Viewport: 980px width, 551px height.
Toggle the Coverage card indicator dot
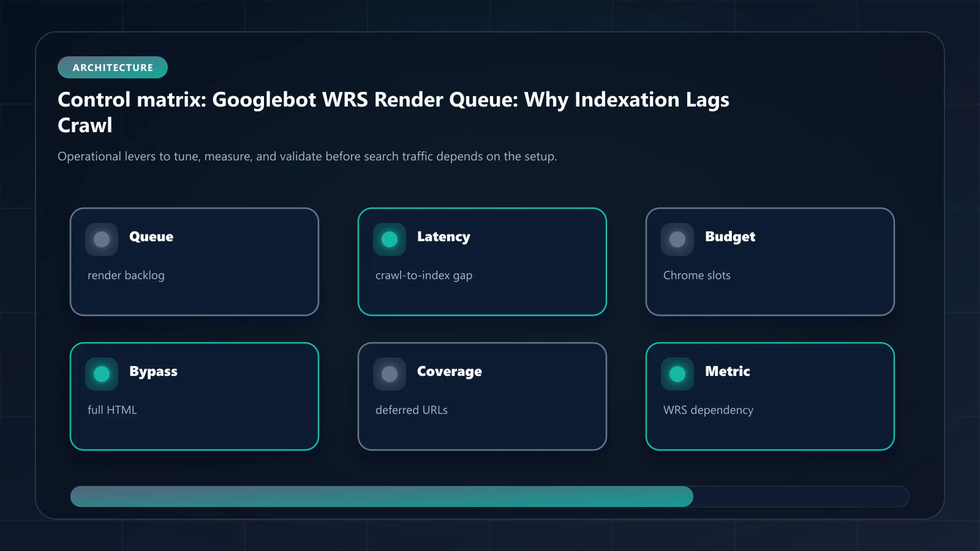[390, 374]
